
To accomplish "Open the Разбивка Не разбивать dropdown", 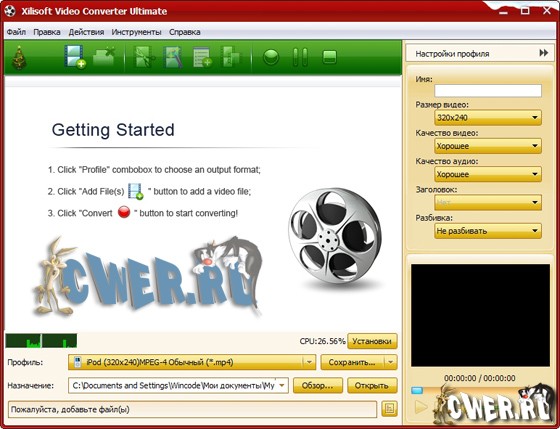I will 488,231.
